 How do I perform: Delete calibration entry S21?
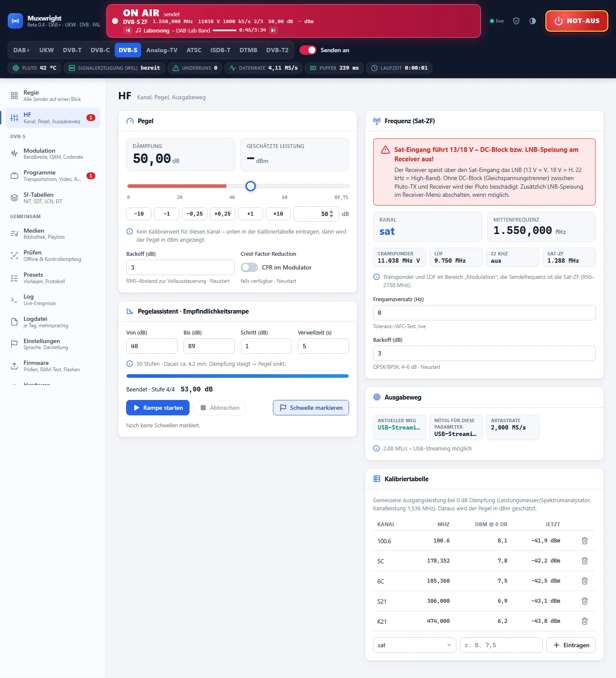point(585,601)
